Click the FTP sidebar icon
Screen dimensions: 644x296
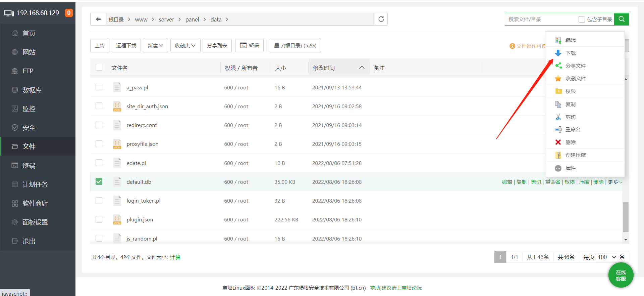15,71
